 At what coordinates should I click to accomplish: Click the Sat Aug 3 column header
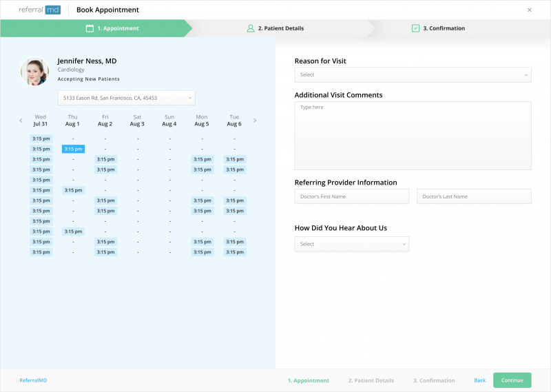click(x=137, y=121)
